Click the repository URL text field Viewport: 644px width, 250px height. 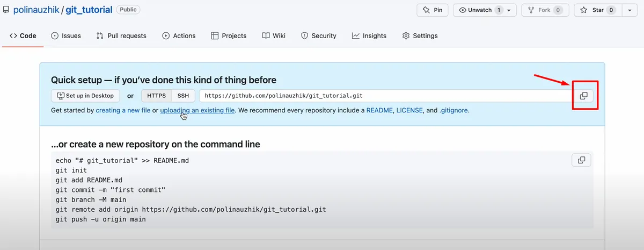[x=387, y=96]
